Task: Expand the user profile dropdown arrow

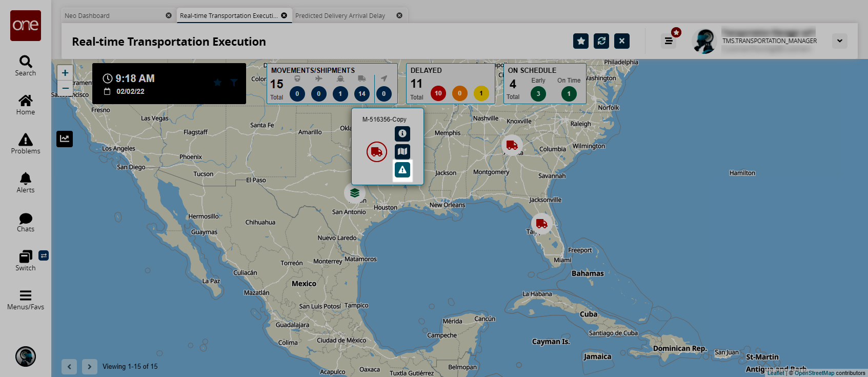Action: click(840, 41)
